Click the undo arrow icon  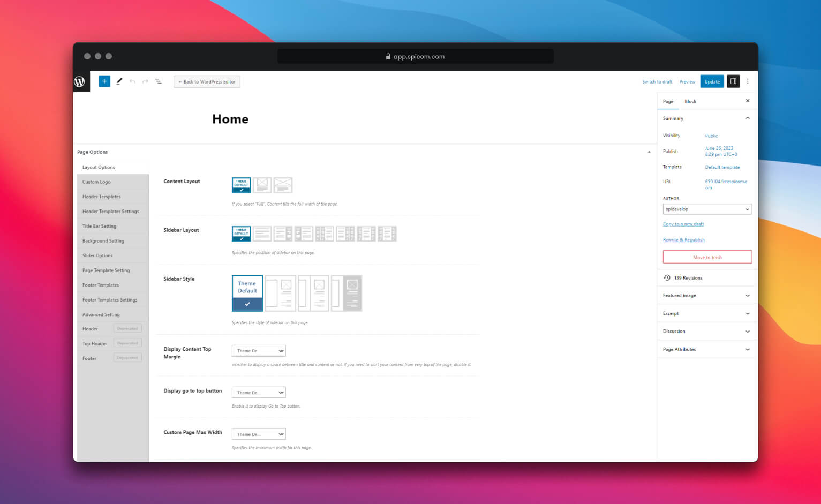click(132, 81)
